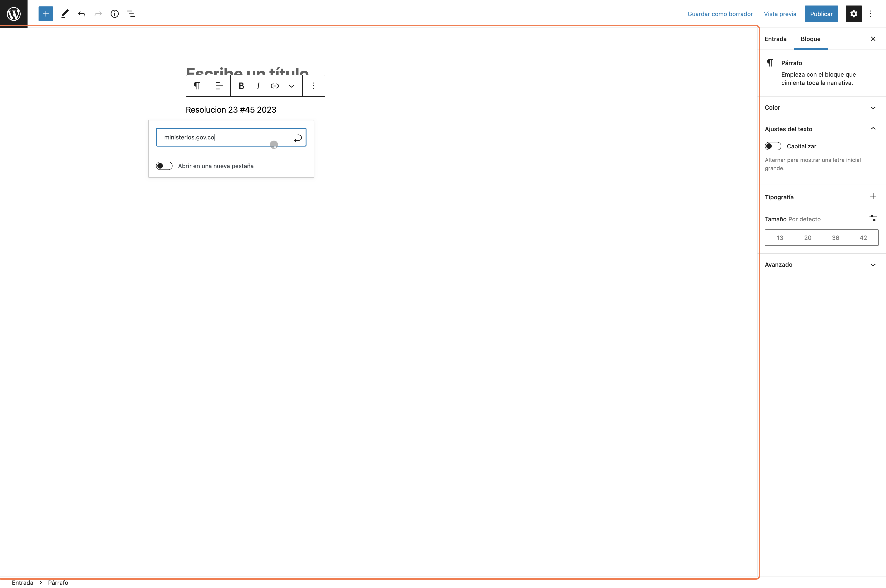Image resolution: width=886 pixels, height=588 pixels.
Task: Choose font size 20
Action: pos(808,238)
